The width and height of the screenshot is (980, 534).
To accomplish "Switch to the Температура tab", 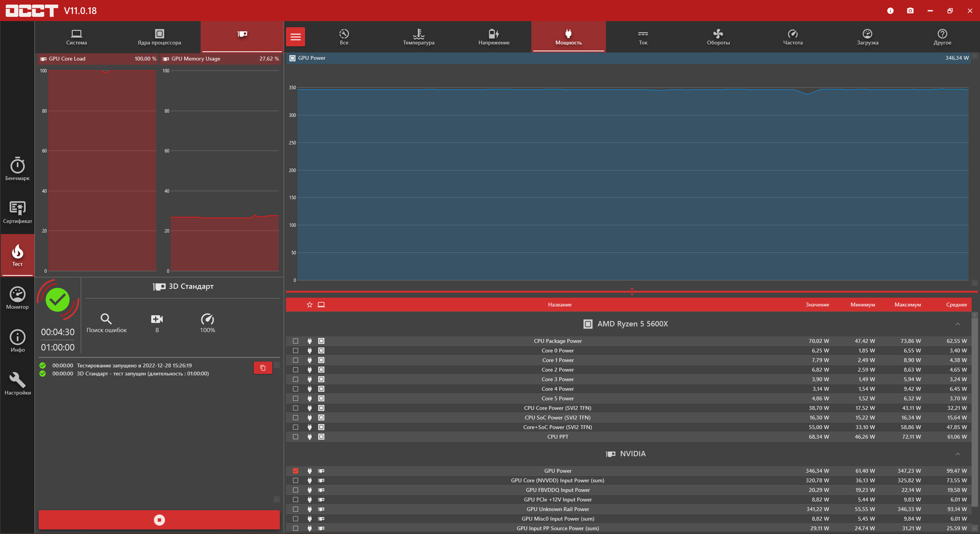I will click(418, 37).
